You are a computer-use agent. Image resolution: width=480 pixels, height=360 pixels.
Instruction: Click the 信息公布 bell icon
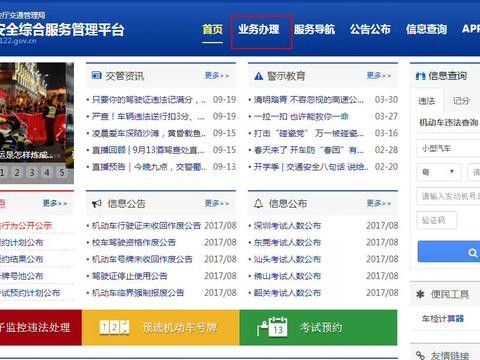pos(258,203)
